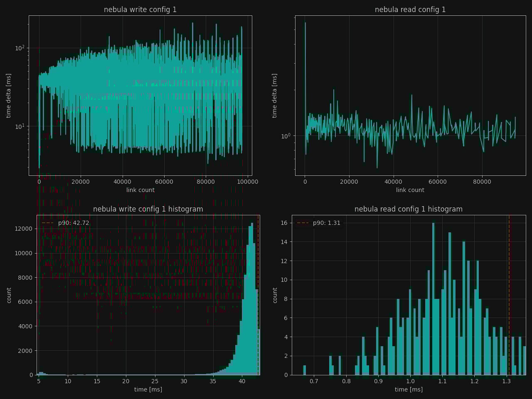Screen dimensions: 532x399
Task: Click the "60000" tick on read plot
Action: (x=438, y=182)
